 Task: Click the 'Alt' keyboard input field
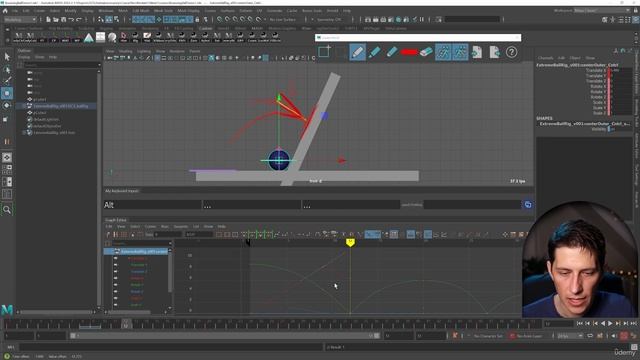[153, 205]
